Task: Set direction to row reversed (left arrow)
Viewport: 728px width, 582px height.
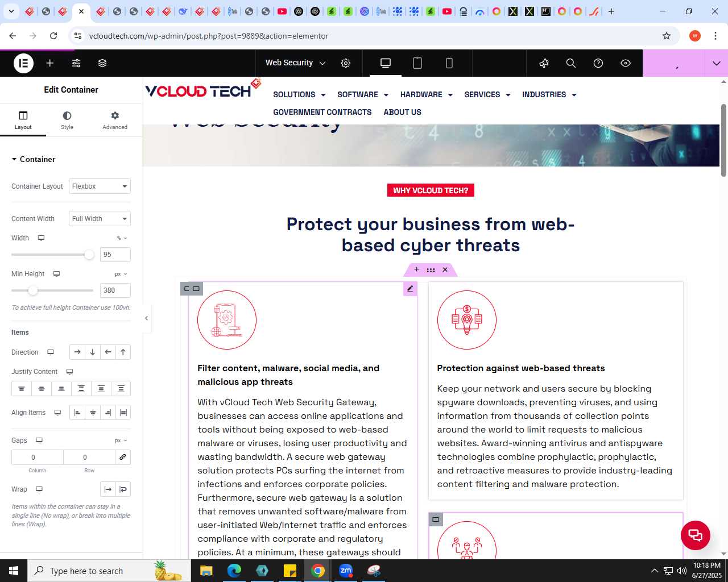Action: [x=108, y=352]
